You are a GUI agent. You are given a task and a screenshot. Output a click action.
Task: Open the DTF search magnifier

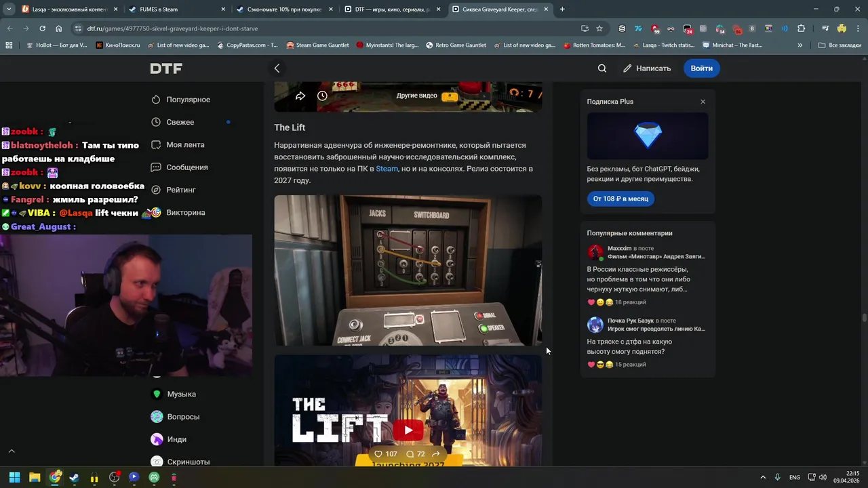[x=602, y=68]
